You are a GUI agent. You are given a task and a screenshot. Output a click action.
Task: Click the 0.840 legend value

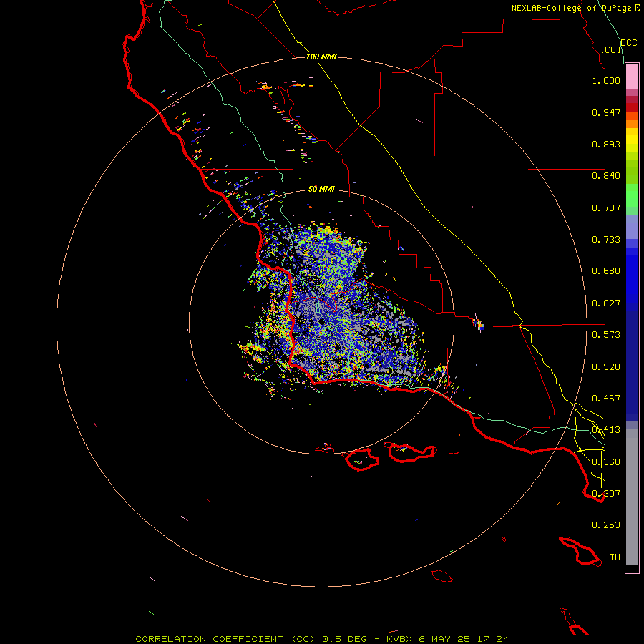(606, 176)
